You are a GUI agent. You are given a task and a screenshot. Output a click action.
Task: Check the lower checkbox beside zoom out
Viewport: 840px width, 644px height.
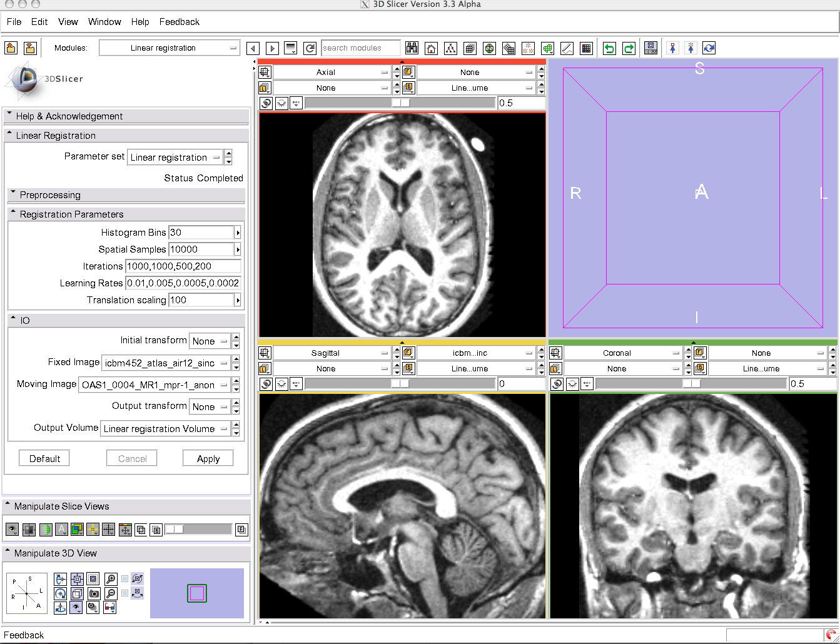click(x=125, y=593)
